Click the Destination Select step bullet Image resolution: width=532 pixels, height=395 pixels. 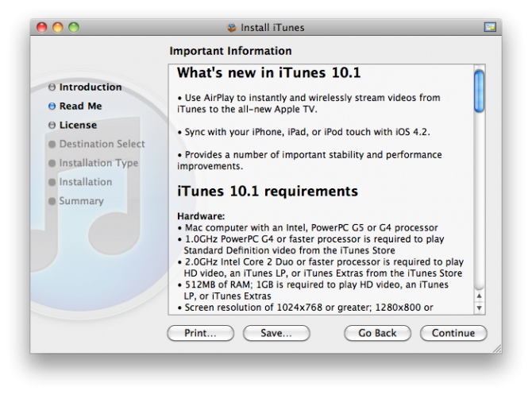point(52,145)
